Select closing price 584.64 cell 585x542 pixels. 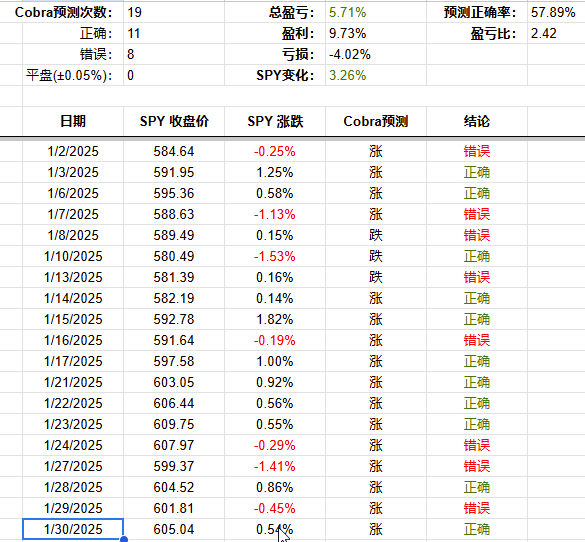click(x=174, y=151)
